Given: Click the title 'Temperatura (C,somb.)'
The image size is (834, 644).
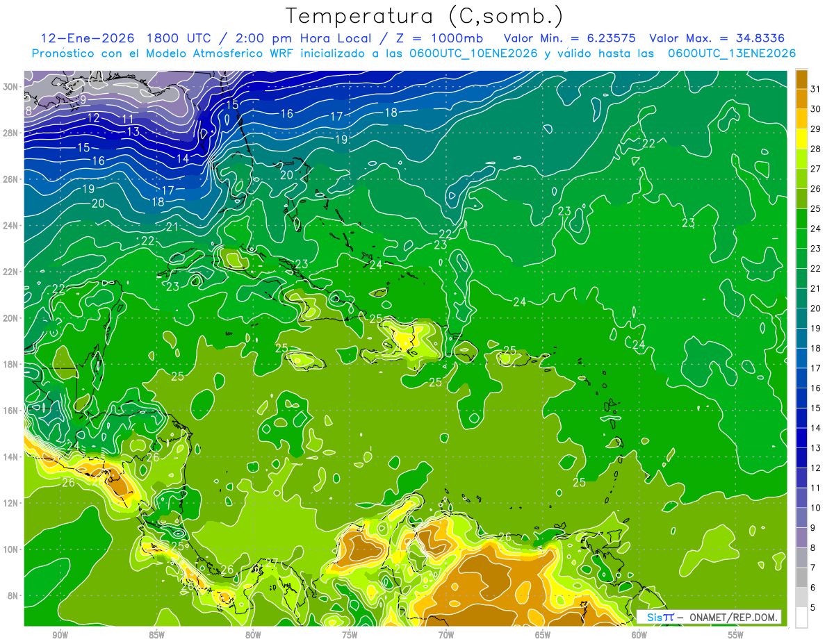Looking at the screenshot, I should [425, 15].
